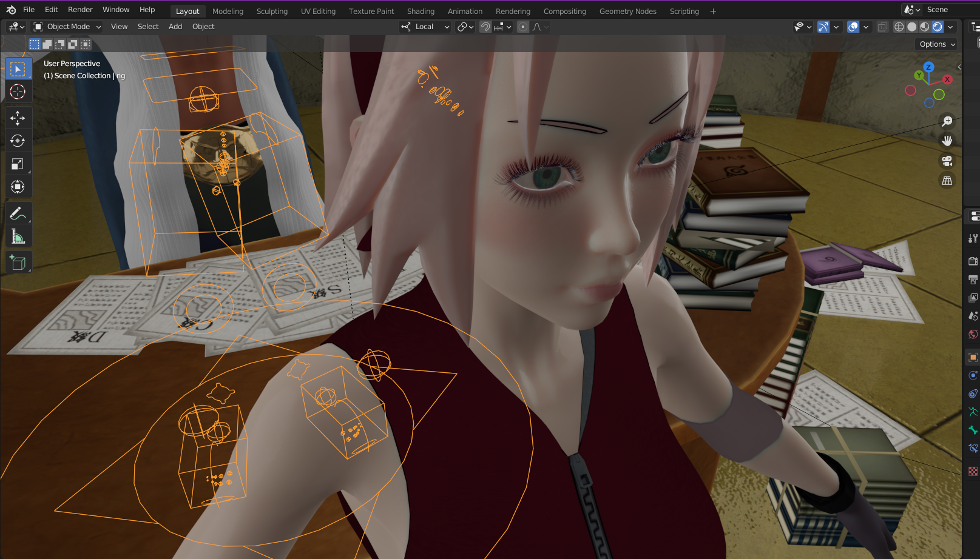Set selection mode to subtract
980x559 pixels.
tap(60, 44)
